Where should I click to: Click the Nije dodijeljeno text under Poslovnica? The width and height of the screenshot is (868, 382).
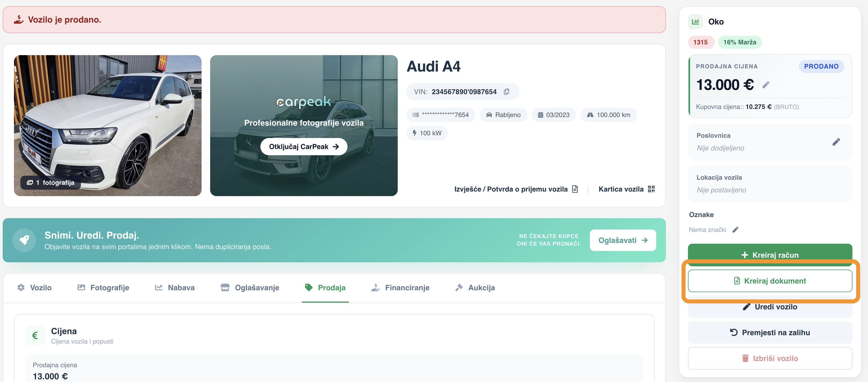tap(720, 148)
